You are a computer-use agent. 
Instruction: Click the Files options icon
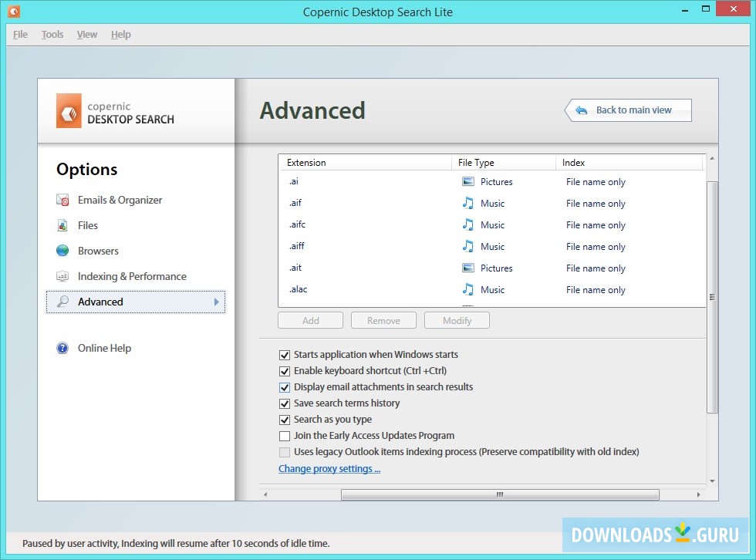62,225
